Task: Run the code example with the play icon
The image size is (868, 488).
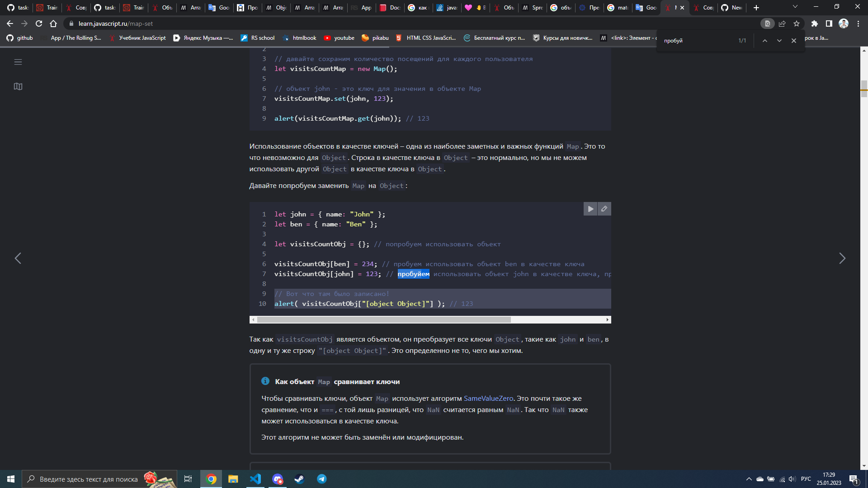Action: click(x=590, y=209)
